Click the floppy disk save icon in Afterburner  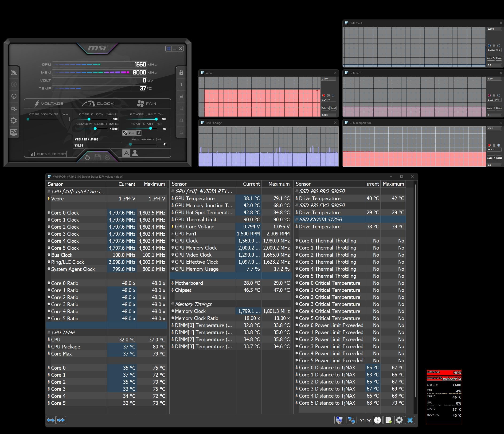[x=98, y=157]
